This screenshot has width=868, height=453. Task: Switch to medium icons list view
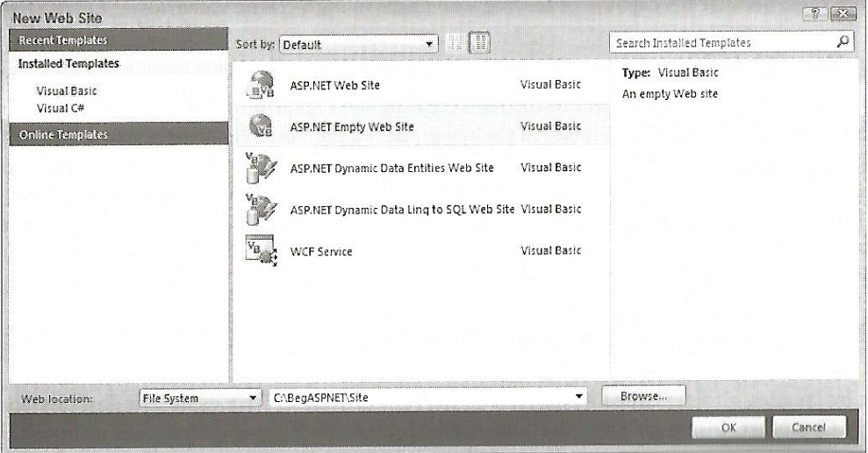click(x=479, y=43)
